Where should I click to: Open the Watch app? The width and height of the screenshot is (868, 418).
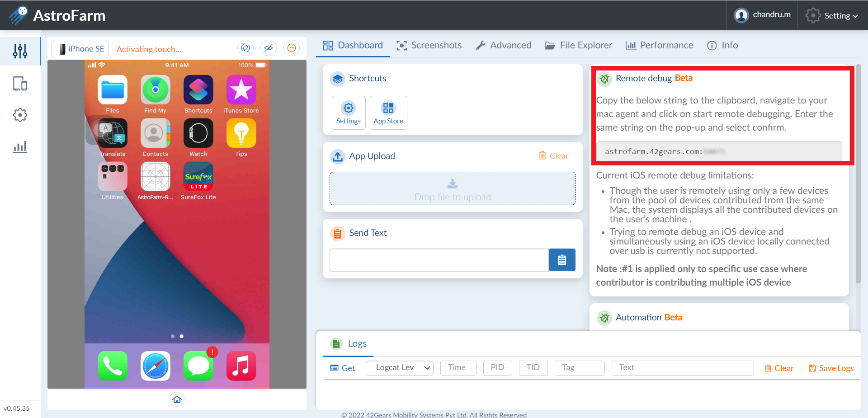tap(198, 133)
